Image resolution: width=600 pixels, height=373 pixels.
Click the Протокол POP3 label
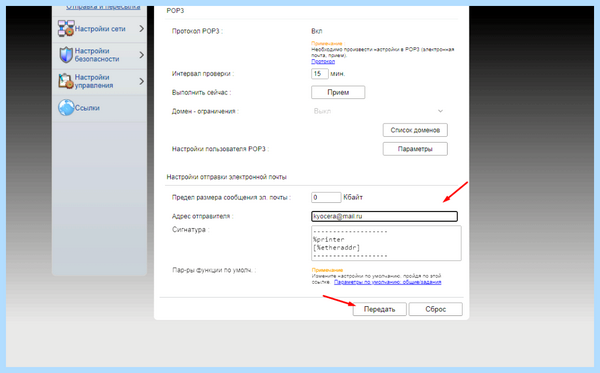pyautogui.click(x=197, y=31)
